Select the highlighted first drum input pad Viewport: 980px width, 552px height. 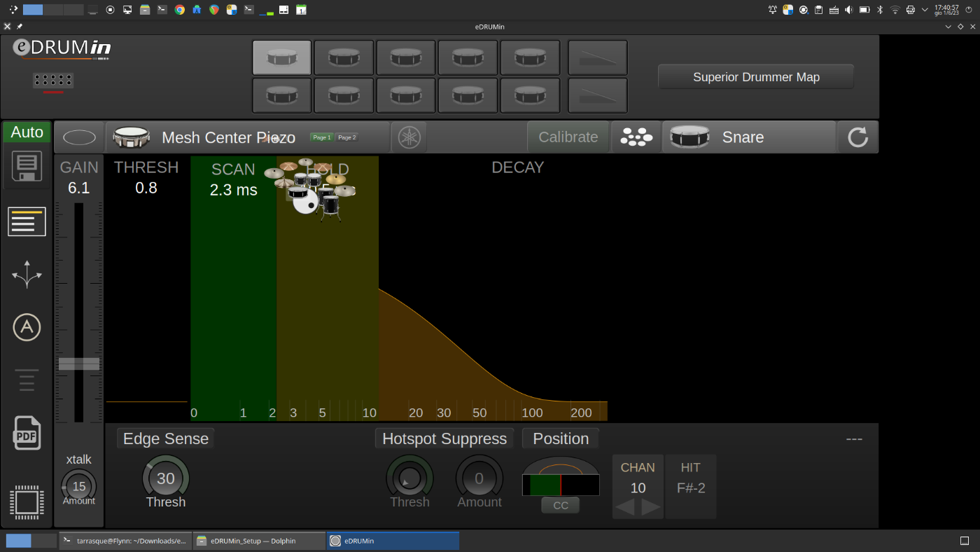(282, 57)
